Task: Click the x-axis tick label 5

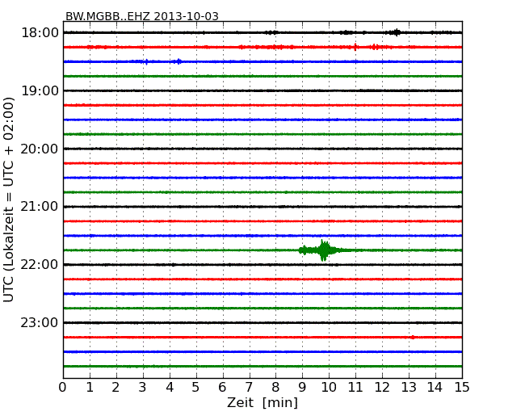Action: coord(196,388)
